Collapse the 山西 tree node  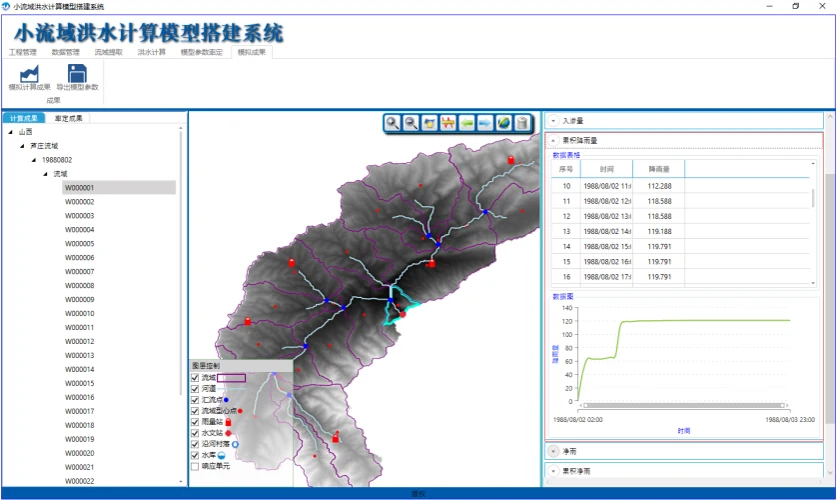pos(11,132)
